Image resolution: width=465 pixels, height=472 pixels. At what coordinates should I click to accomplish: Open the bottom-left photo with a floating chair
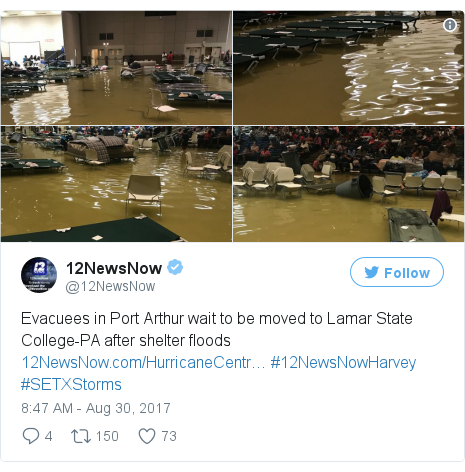[116, 184]
